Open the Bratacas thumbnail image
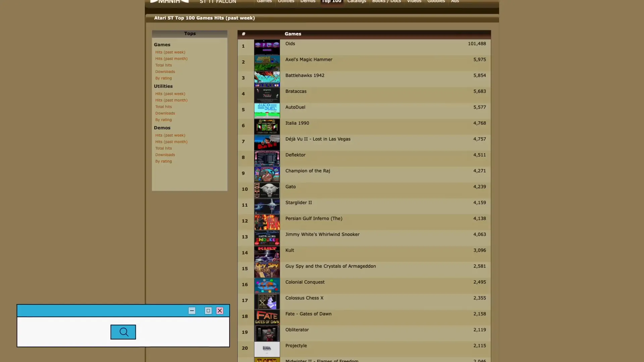The height and width of the screenshot is (362, 644). (267, 95)
